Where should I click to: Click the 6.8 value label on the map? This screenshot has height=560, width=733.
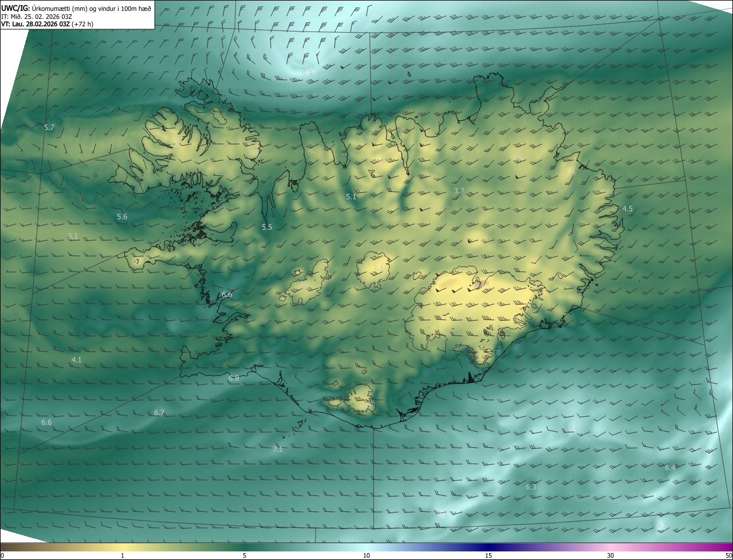click(234, 378)
